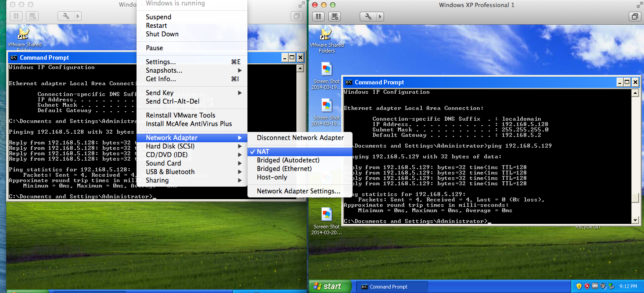Click the 9:12 PM taskbar clock
The height and width of the screenshot is (293, 644).
tap(628, 286)
